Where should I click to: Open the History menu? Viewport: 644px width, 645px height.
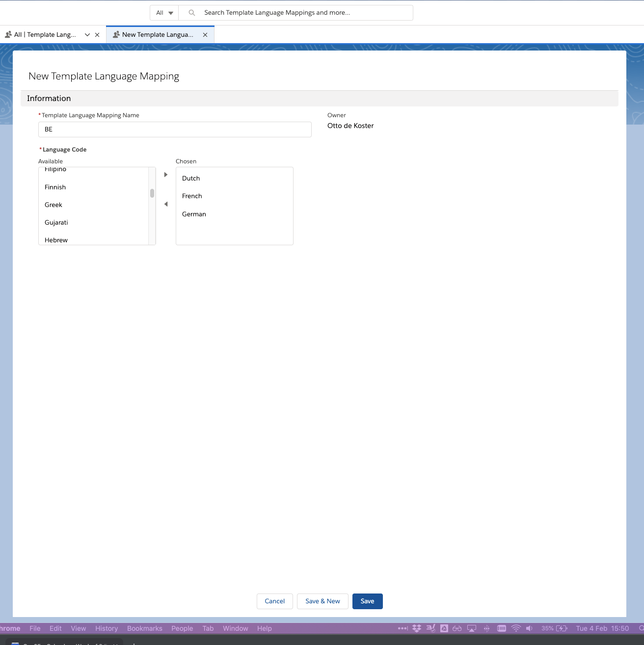coord(107,628)
